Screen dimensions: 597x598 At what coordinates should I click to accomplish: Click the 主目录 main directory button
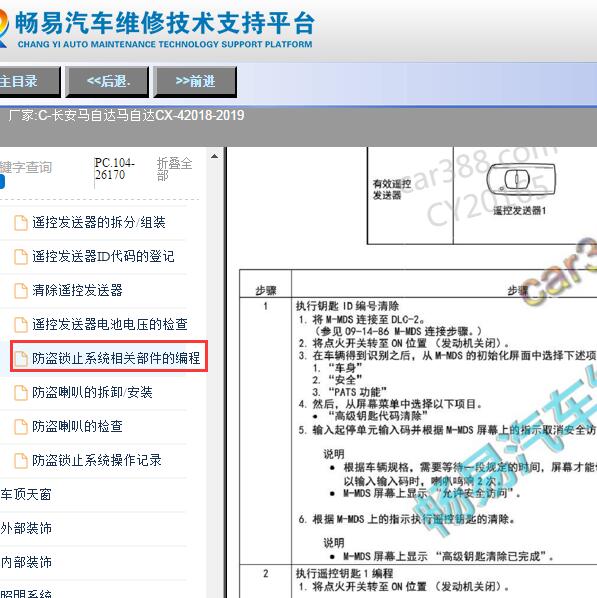(x=30, y=81)
